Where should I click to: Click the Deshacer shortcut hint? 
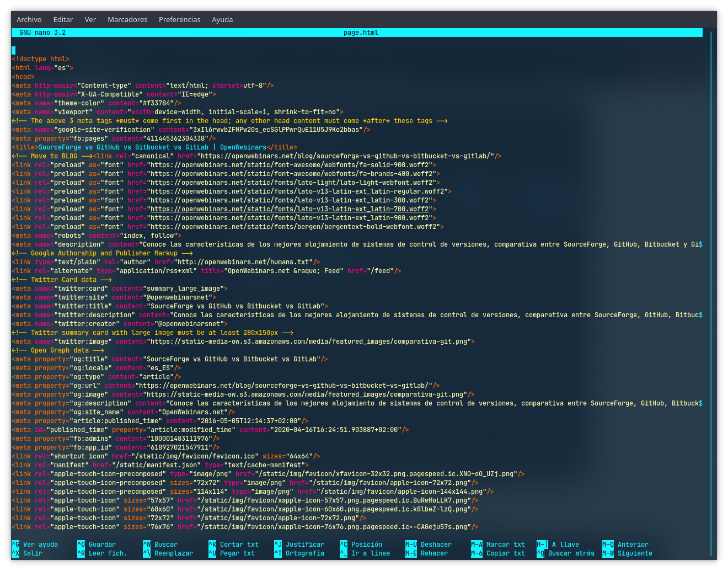(429, 545)
